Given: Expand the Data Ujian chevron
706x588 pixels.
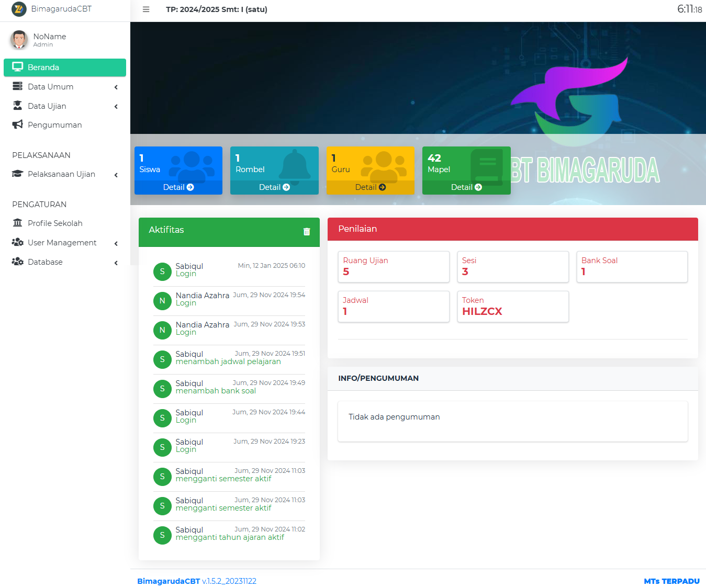Looking at the screenshot, I should point(116,107).
